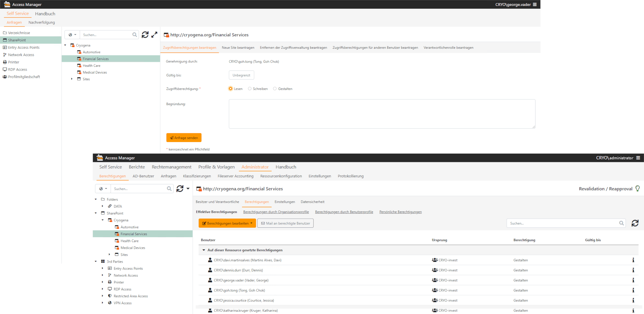Viewport: 644px width, 314px height.
Task: Open Berechtigungen durch Benutzerprofile view
Action: pos(344,212)
